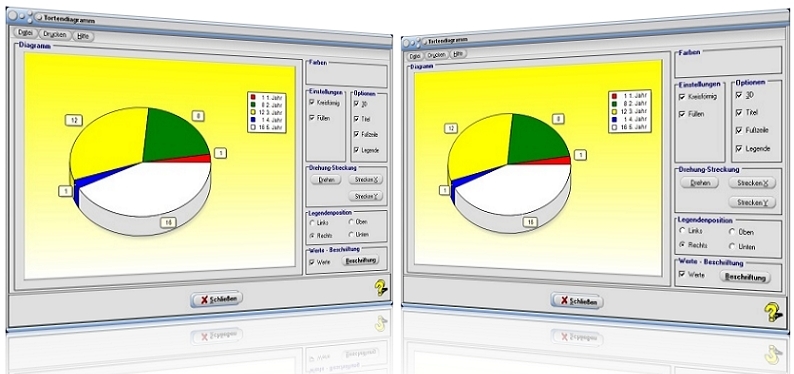The height and width of the screenshot is (374, 794).
Task: Click the green 2. Jahr legend swatch in left window
Action: tap(253, 103)
